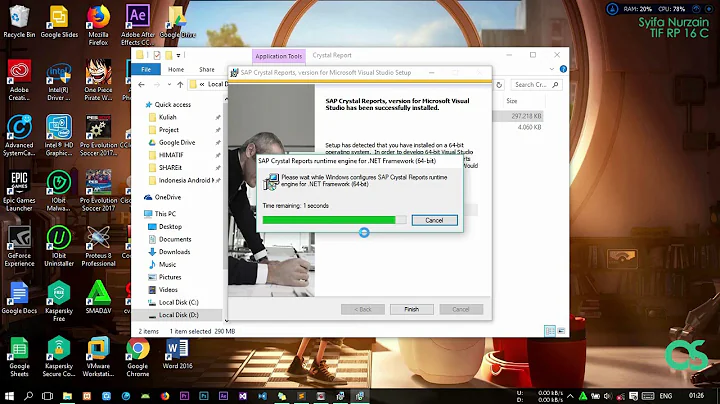Click the volume icon in system tray
The image size is (720, 404).
608,396
